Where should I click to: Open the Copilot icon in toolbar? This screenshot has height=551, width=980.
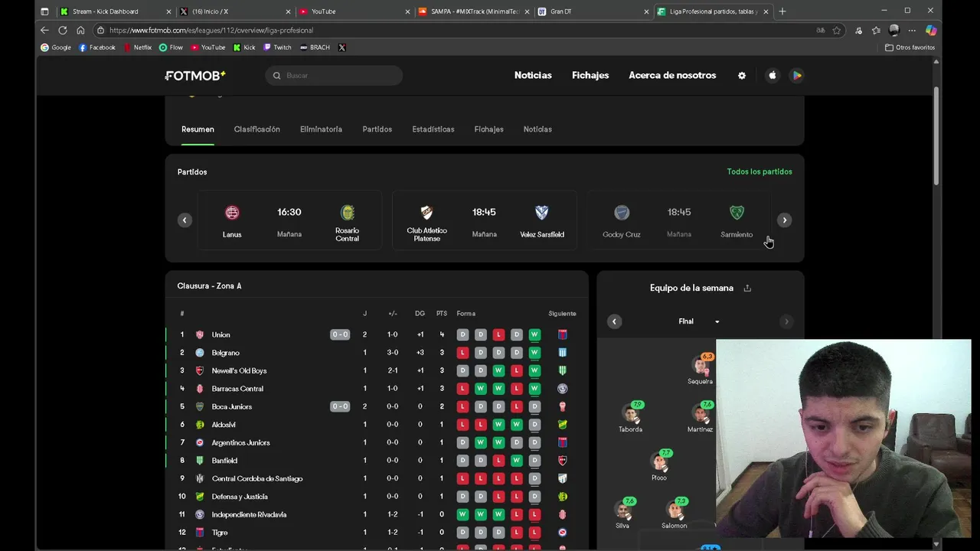[x=930, y=30]
